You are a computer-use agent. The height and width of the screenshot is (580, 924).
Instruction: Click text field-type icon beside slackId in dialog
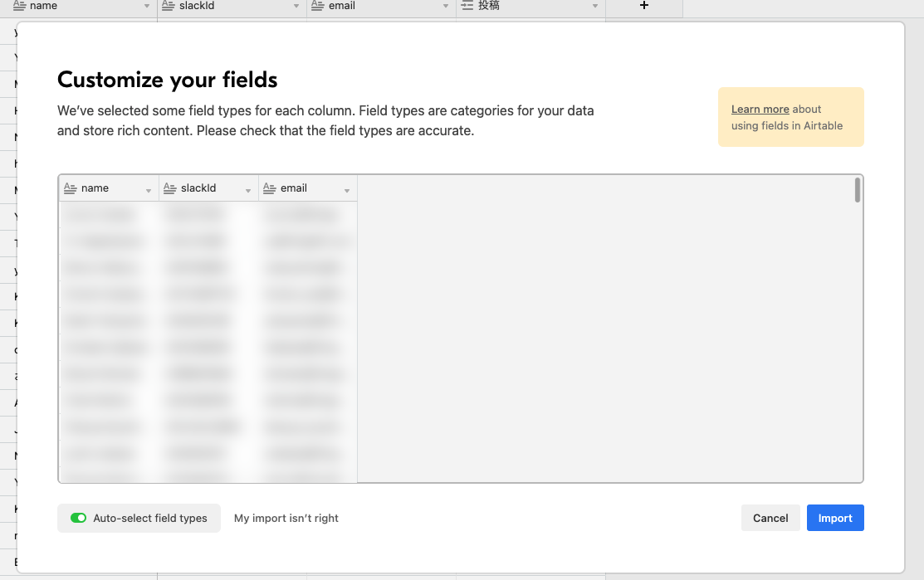coord(169,188)
